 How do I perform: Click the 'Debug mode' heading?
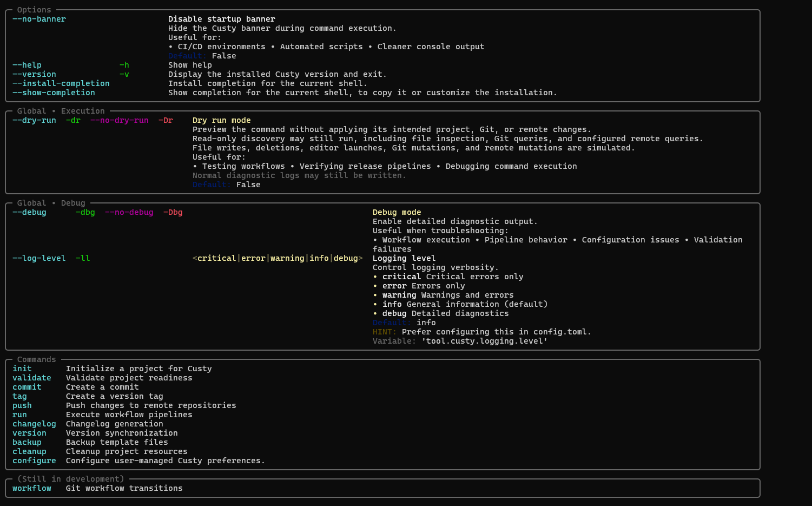(x=397, y=212)
